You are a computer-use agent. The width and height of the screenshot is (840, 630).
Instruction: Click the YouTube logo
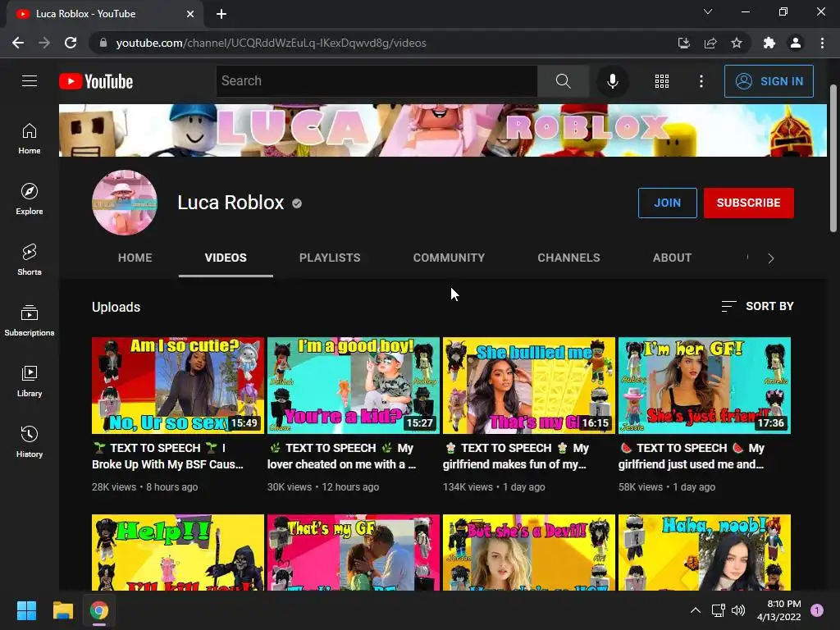96,81
